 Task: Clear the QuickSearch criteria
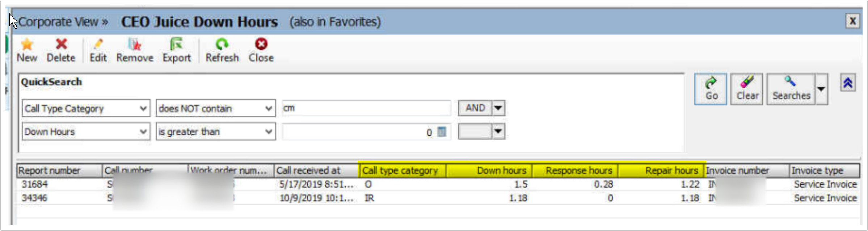[x=747, y=89]
